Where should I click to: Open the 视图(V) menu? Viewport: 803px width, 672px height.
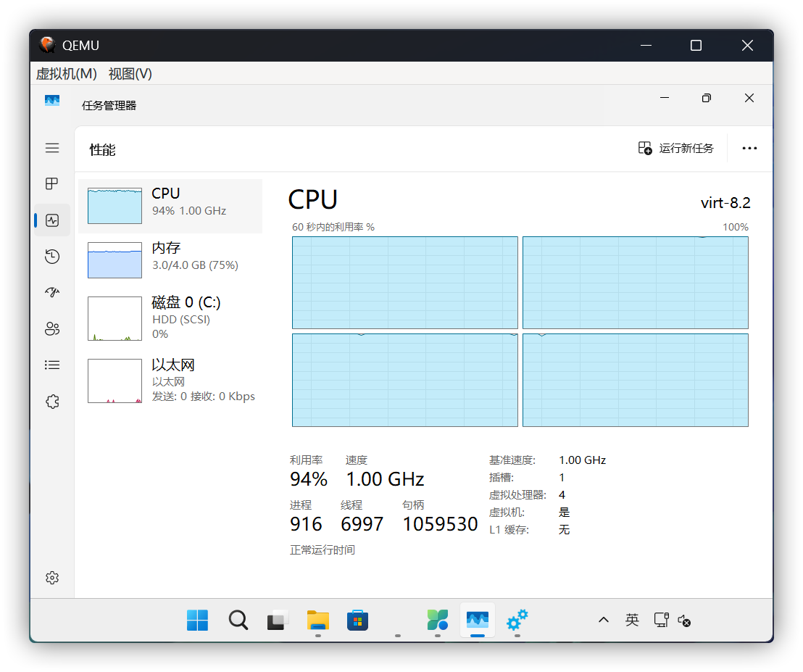pos(130,73)
